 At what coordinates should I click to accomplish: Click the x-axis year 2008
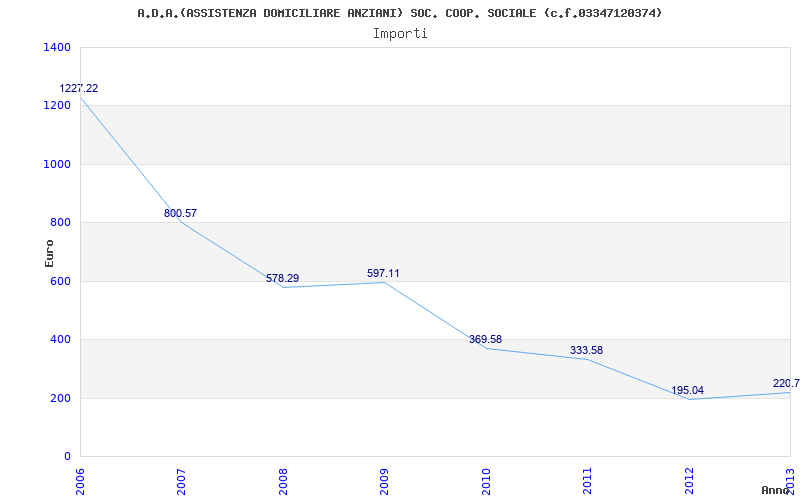coord(283,482)
